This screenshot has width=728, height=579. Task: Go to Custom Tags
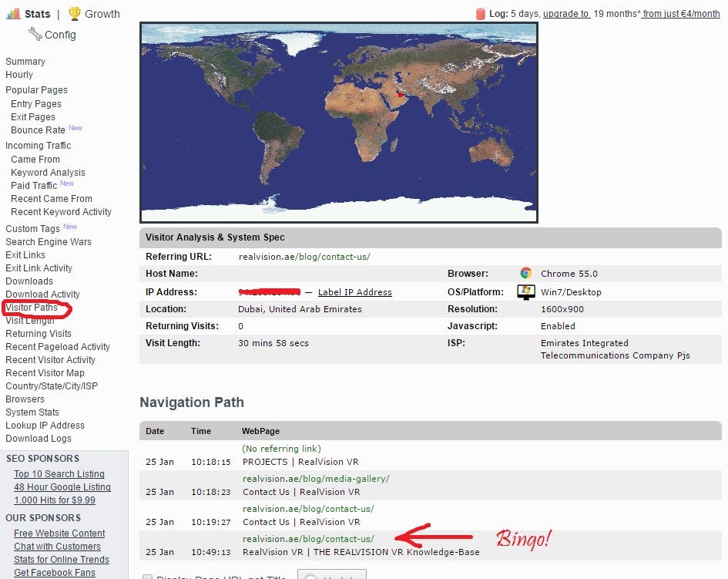tap(32, 229)
